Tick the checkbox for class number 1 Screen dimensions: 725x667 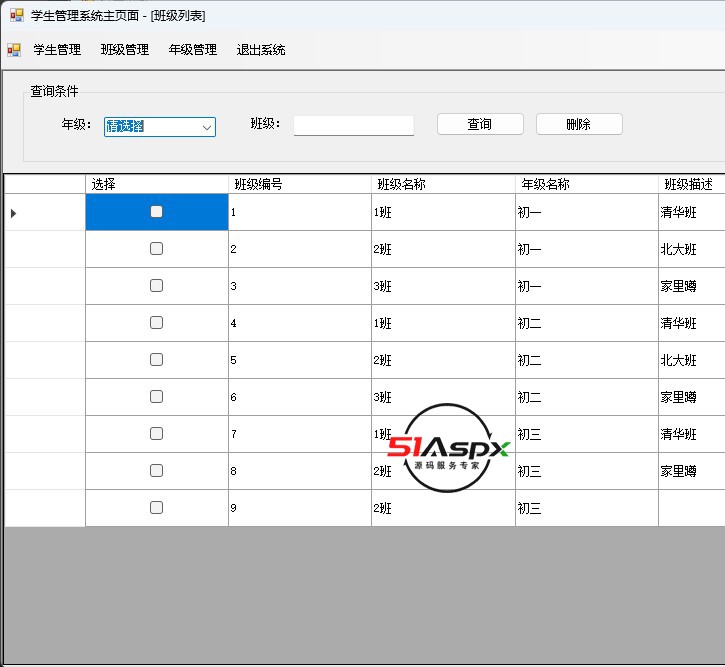[156, 212]
